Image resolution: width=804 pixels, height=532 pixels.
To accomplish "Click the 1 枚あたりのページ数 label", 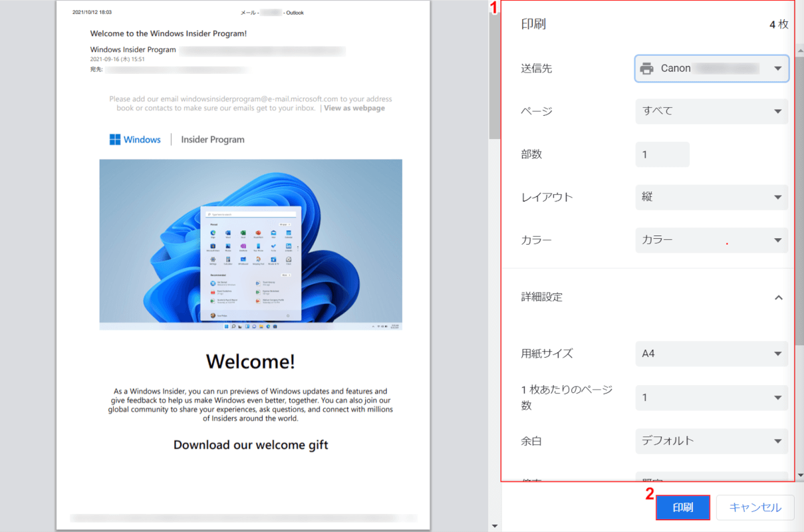I will pos(567,398).
